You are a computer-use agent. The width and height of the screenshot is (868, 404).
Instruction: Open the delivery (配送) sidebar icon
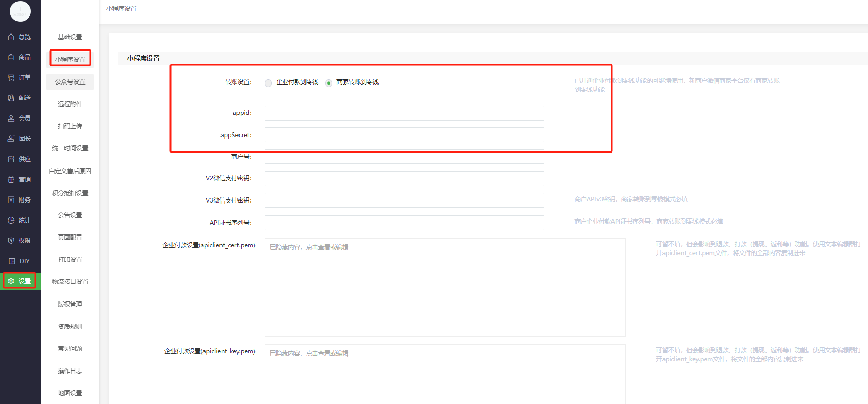[x=11, y=98]
